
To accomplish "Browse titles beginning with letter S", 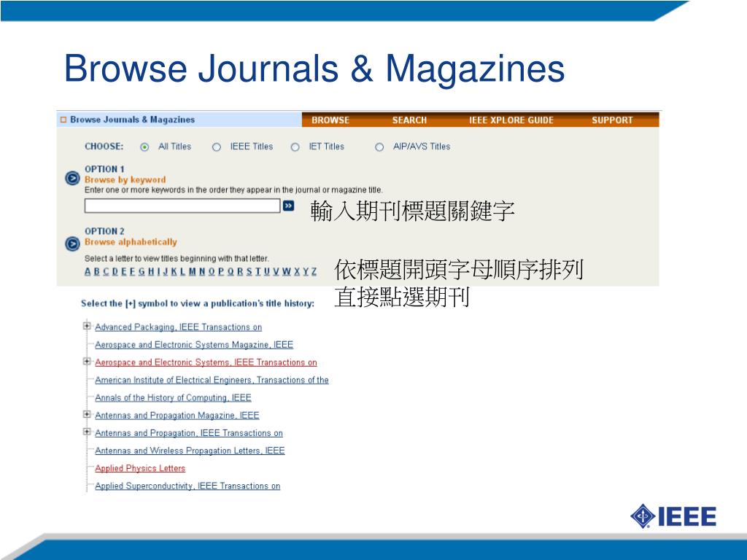I will [x=249, y=271].
